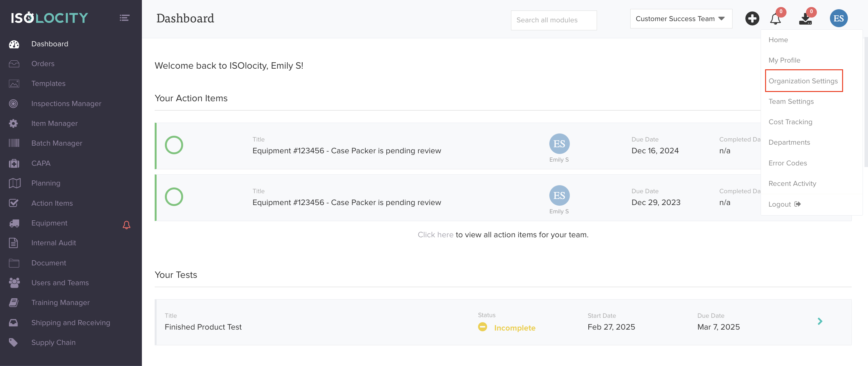Click the 'Click here' action items link
The height and width of the screenshot is (366, 868).
click(x=435, y=235)
